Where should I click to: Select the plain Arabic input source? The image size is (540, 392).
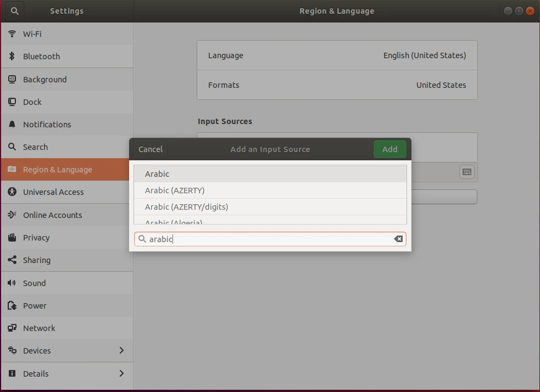click(270, 174)
